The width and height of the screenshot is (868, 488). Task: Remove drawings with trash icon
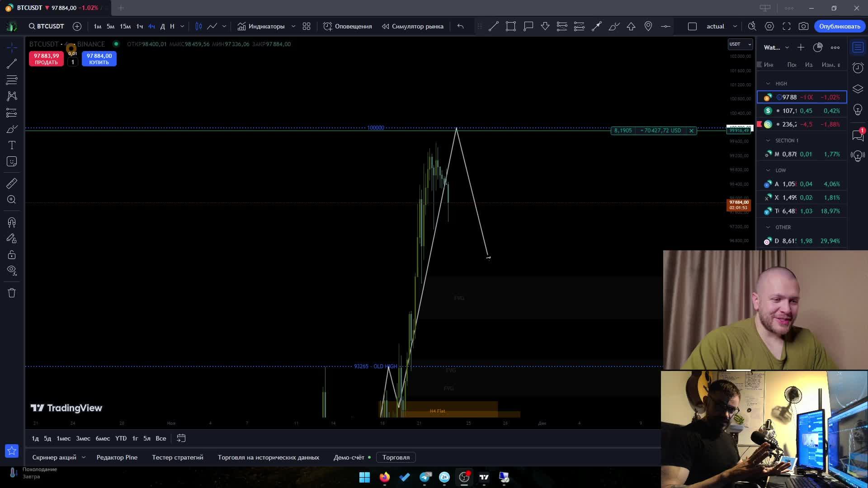coord(12,293)
